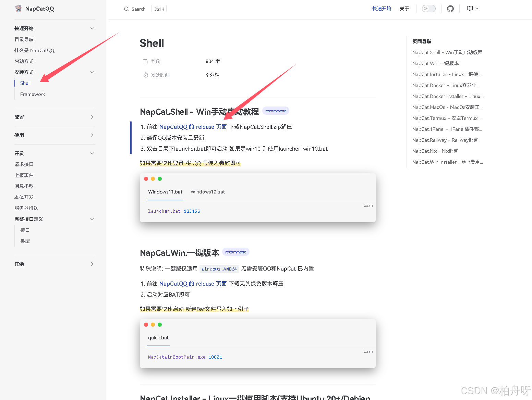Screen dimensions: 532x400
Task: Open 什么是 NapCatQQ sidebar page
Action: pos(34,50)
